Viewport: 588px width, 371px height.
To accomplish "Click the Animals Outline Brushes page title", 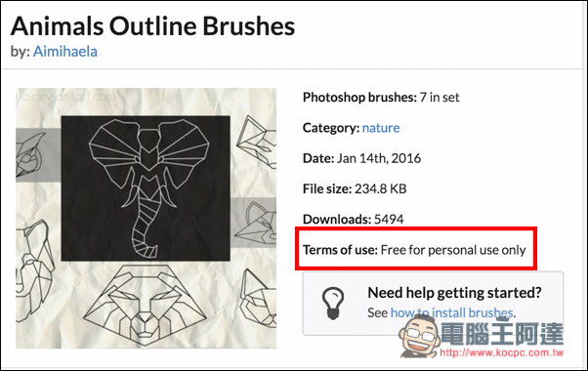I will [x=152, y=26].
